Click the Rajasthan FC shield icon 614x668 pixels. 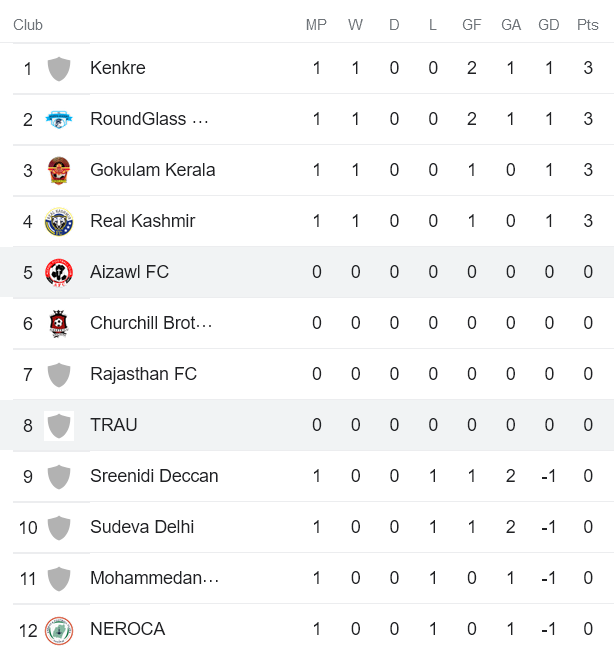[59, 375]
